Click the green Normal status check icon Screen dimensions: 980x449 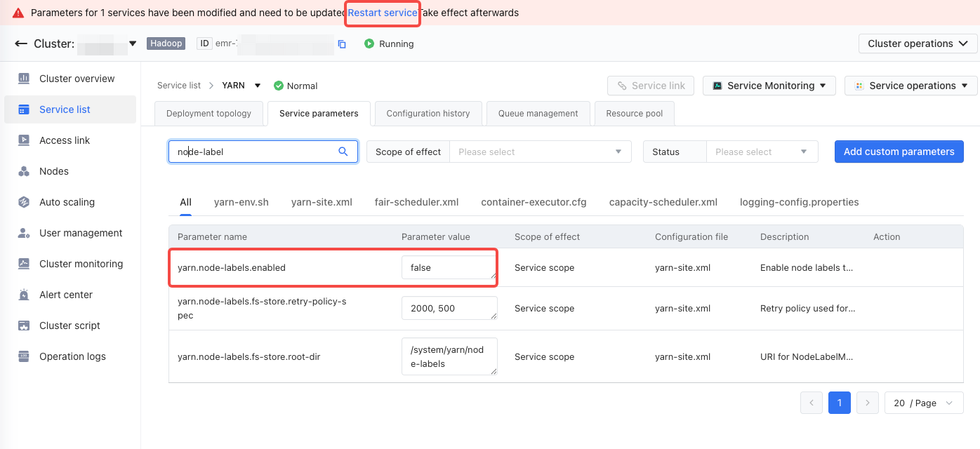click(279, 86)
